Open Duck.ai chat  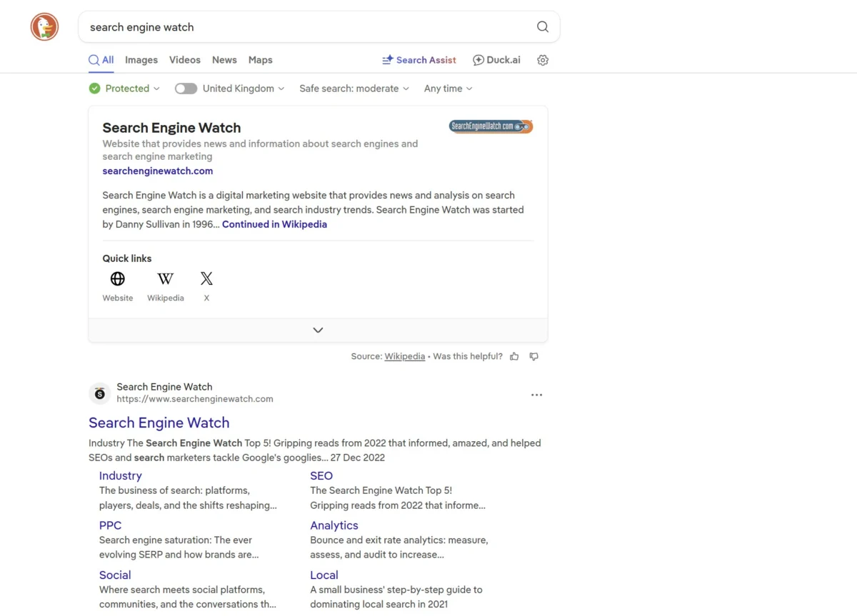pyautogui.click(x=496, y=60)
